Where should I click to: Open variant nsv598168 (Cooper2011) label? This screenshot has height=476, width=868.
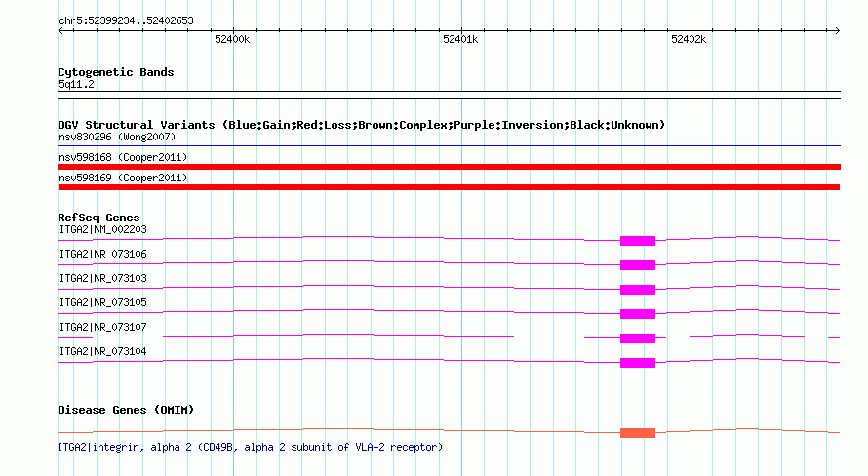[x=123, y=157]
